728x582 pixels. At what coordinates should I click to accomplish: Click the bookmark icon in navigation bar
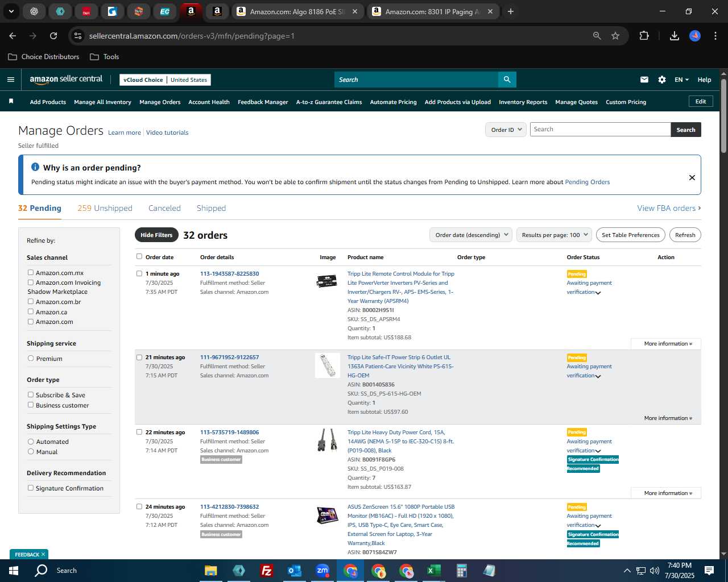coord(11,102)
